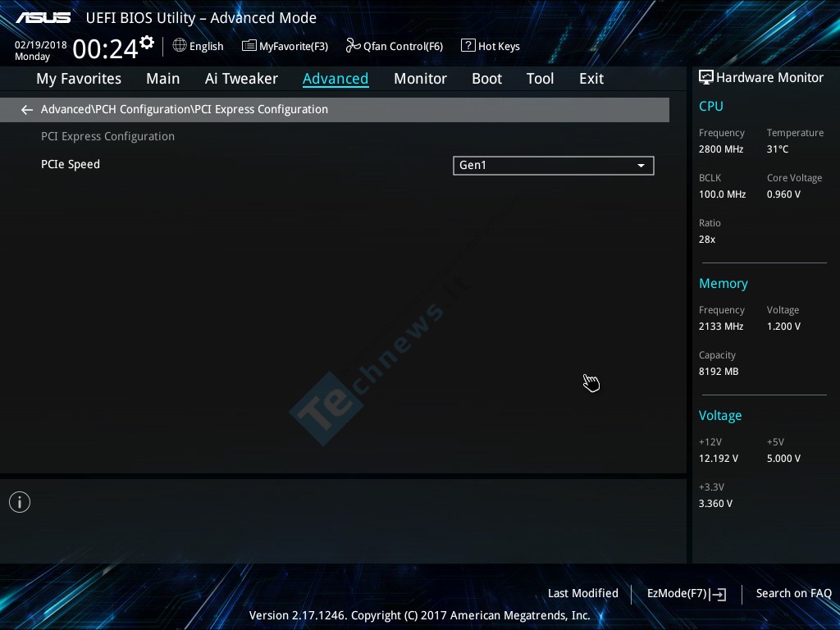Open the time settings gear icon
The width and height of the screenshot is (840, 630).
[x=147, y=43]
